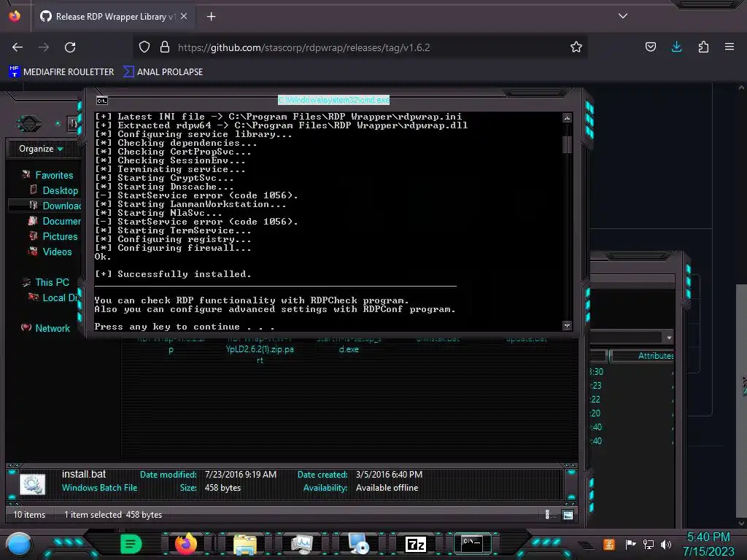Click Explorer back navigation emblem button

point(29,124)
